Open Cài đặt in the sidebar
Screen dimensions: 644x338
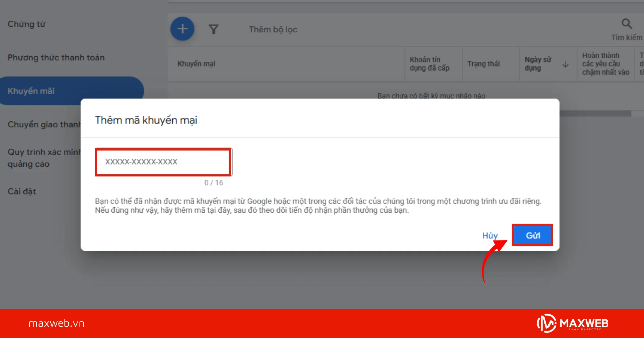pos(22,192)
